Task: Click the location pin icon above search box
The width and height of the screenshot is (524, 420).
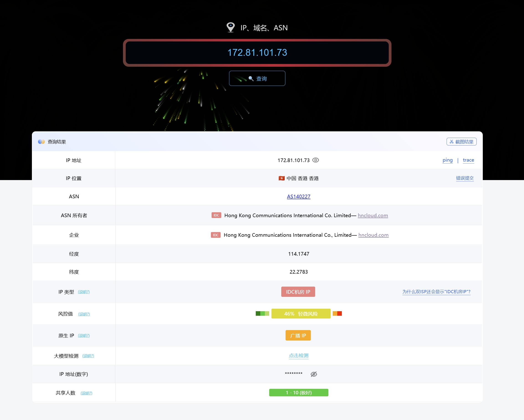Action: click(230, 27)
